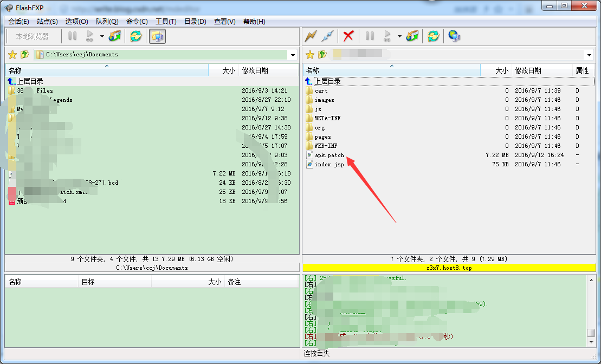Click the right pane up-folder icon

(322, 54)
